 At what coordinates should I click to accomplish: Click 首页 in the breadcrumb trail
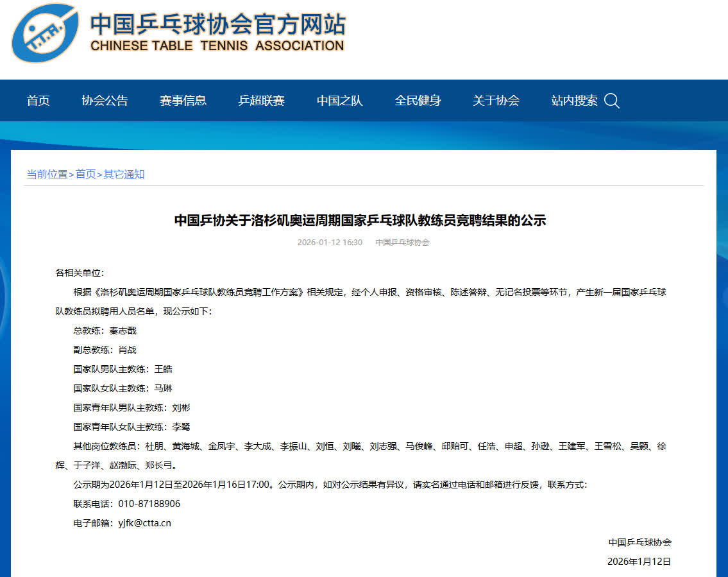tap(85, 175)
